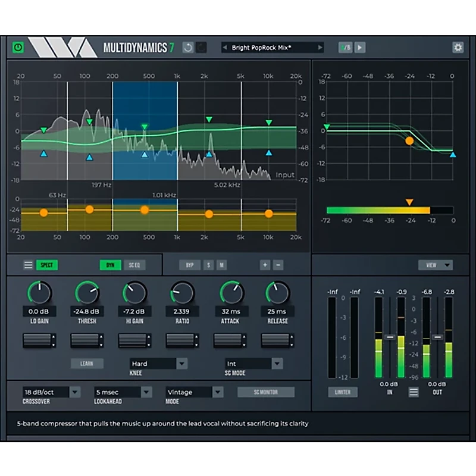476x476 pixels.
Task: Open the settings gear
Action: coord(458,48)
